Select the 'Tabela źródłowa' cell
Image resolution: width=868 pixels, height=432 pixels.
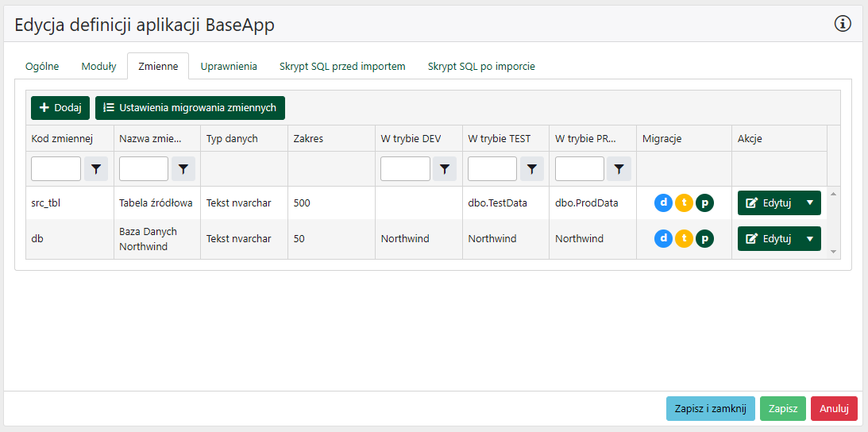pyautogui.click(x=157, y=202)
